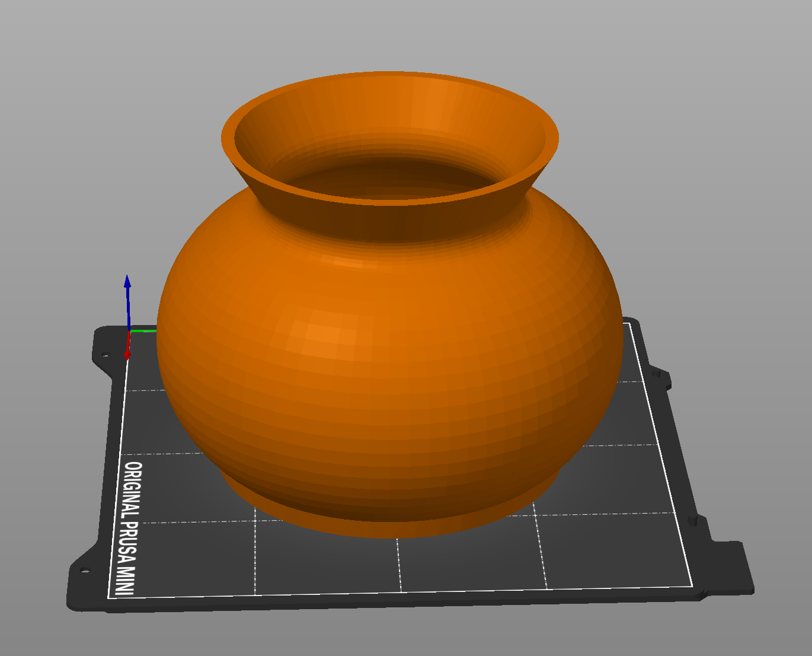The height and width of the screenshot is (656, 812).
Task: Click the red X-axis arrow
Action: (128, 350)
